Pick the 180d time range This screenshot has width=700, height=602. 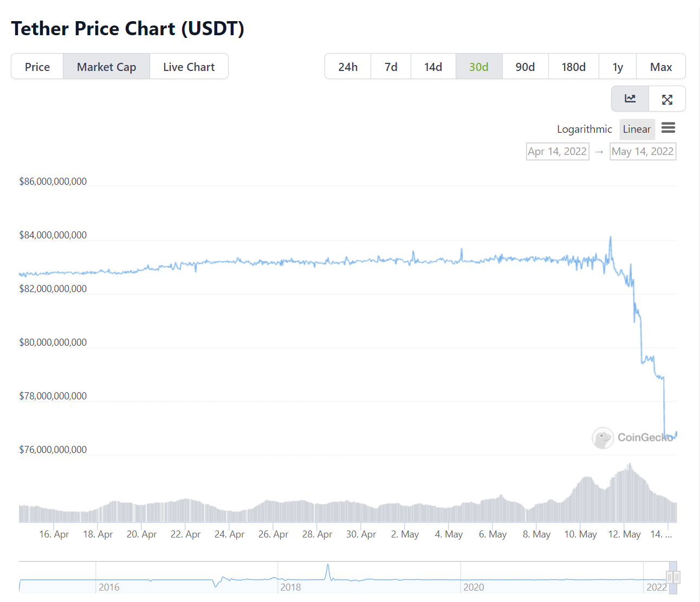573,67
